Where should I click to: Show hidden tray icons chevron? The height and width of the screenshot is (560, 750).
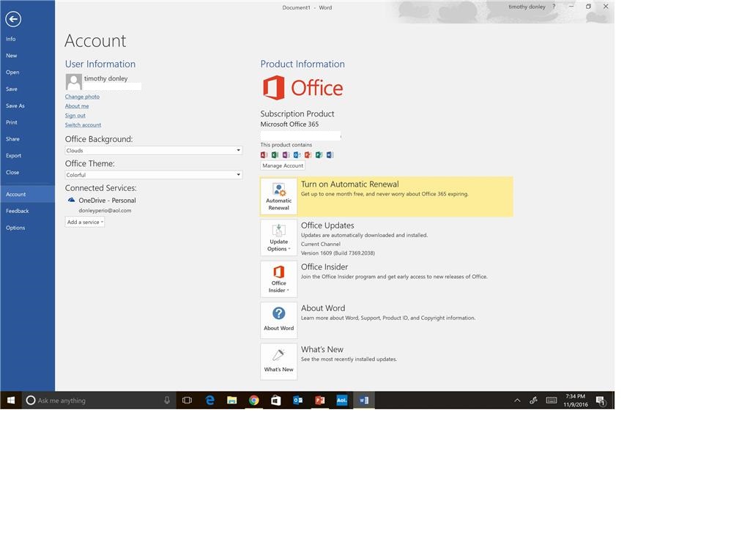517,400
